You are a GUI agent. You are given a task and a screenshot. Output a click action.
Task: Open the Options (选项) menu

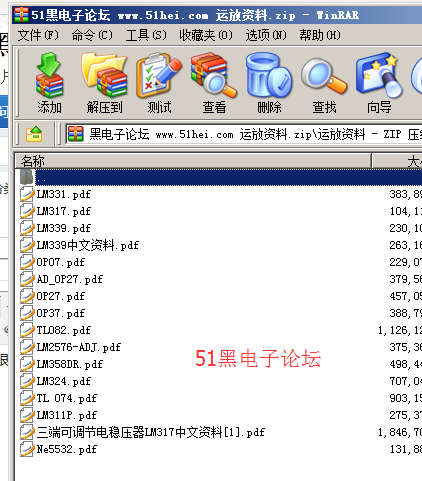pyautogui.click(x=266, y=35)
